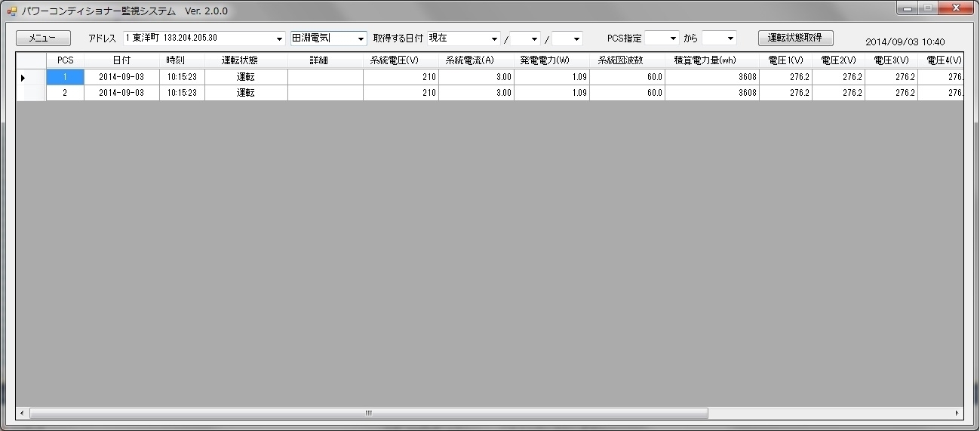Minimize the monitoring system window
980x431 pixels.
coord(906,8)
